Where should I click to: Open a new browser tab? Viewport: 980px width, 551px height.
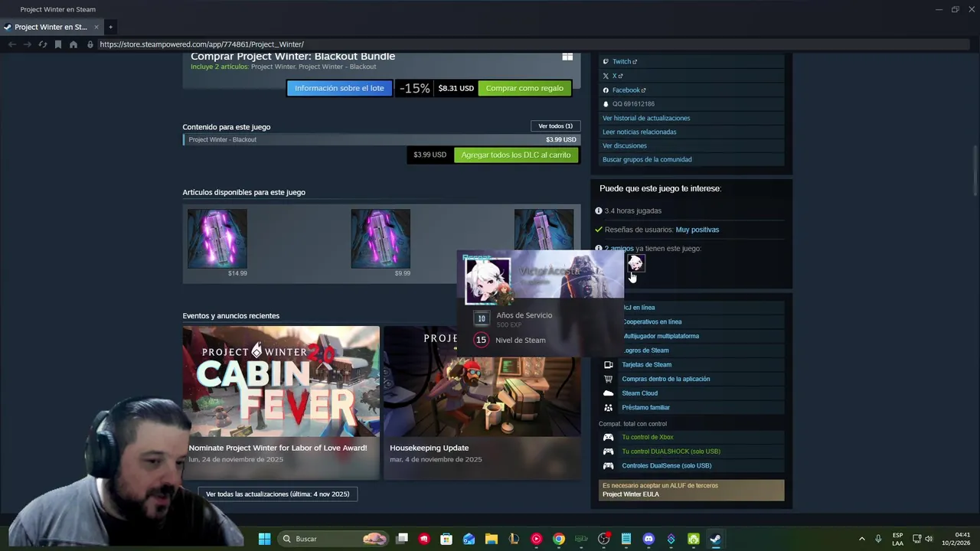click(110, 27)
